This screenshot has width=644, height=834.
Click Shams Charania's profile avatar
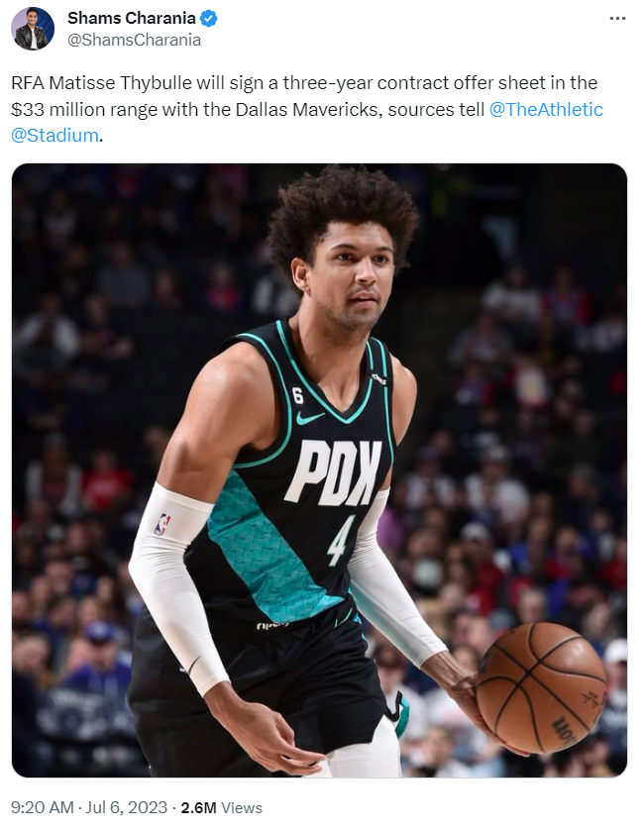[x=33, y=29]
